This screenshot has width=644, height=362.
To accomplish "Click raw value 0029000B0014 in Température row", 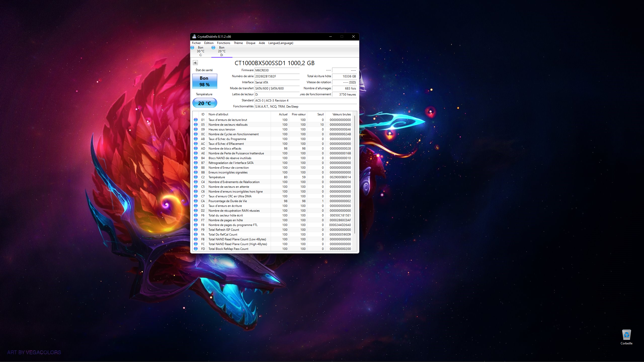I will tap(340, 177).
